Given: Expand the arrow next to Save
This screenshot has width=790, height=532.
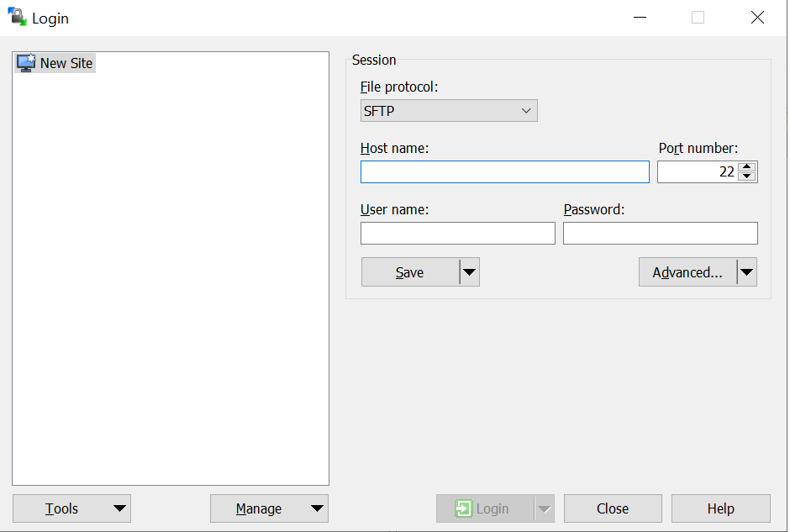Looking at the screenshot, I should (x=469, y=272).
